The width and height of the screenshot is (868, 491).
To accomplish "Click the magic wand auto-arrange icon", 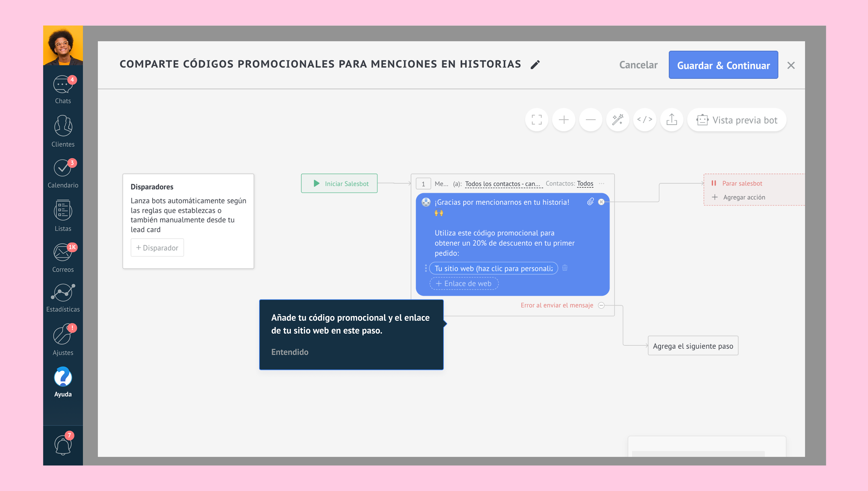I will (617, 120).
